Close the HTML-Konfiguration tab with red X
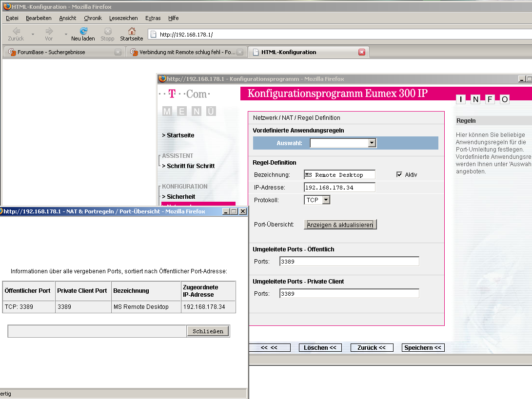This screenshot has width=532, height=399. (362, 52)
